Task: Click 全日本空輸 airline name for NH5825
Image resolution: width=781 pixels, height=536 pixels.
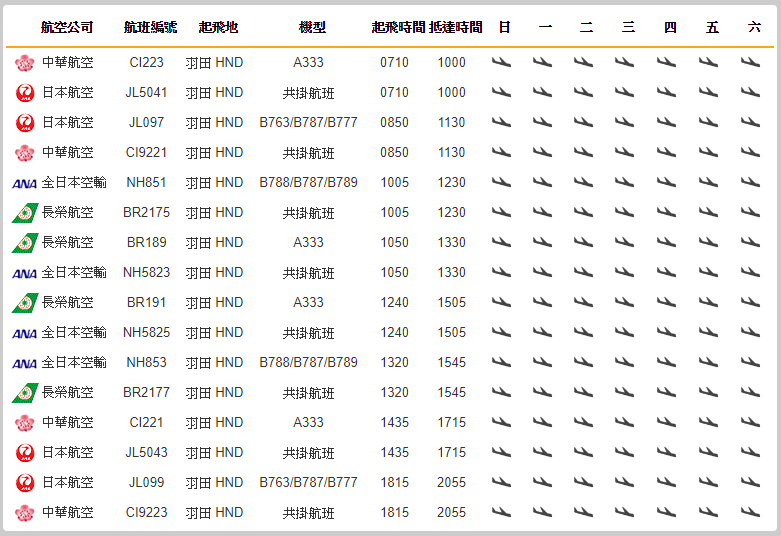Action: tap(74, 332)
